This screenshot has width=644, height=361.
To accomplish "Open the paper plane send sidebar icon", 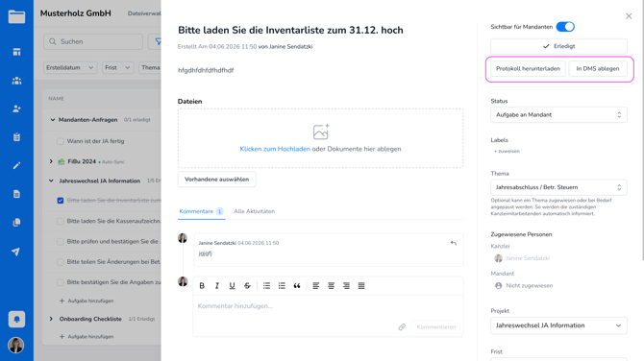I will click(x=16, y=252).
